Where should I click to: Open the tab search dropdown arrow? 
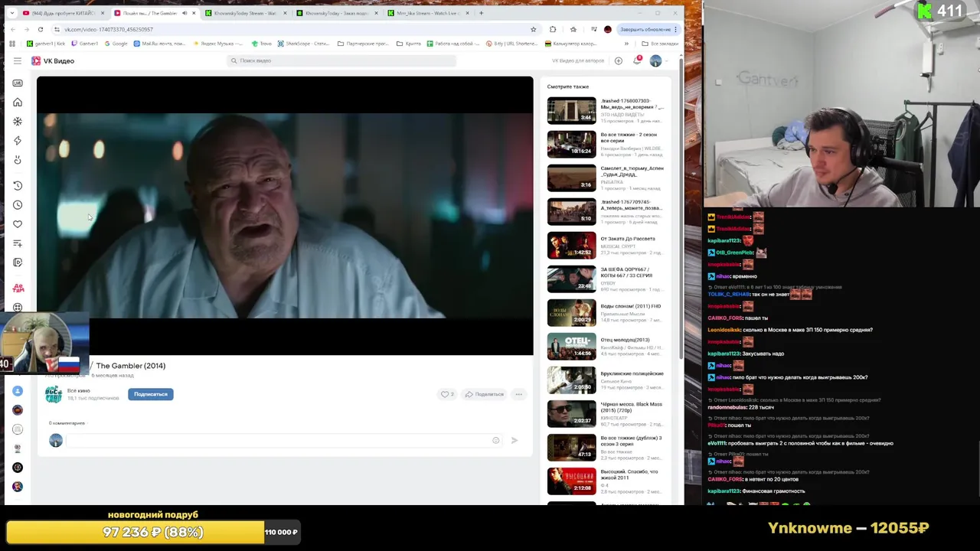11,13
